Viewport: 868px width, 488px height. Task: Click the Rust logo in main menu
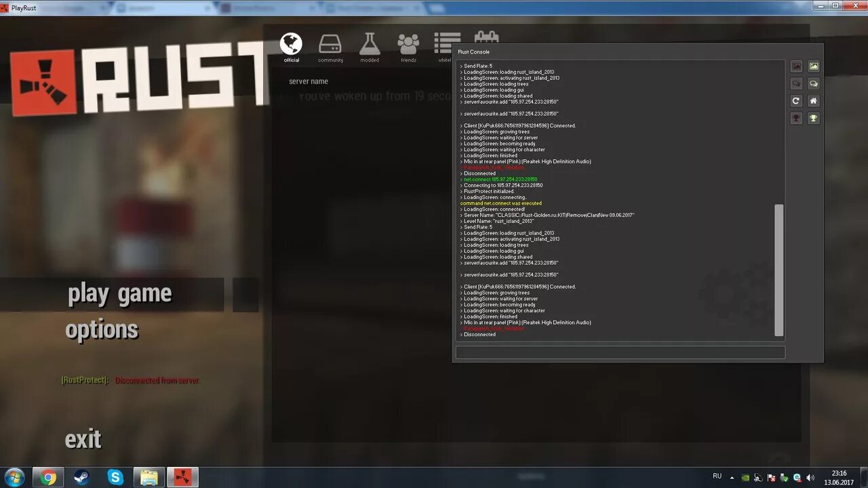click(139, 80)
